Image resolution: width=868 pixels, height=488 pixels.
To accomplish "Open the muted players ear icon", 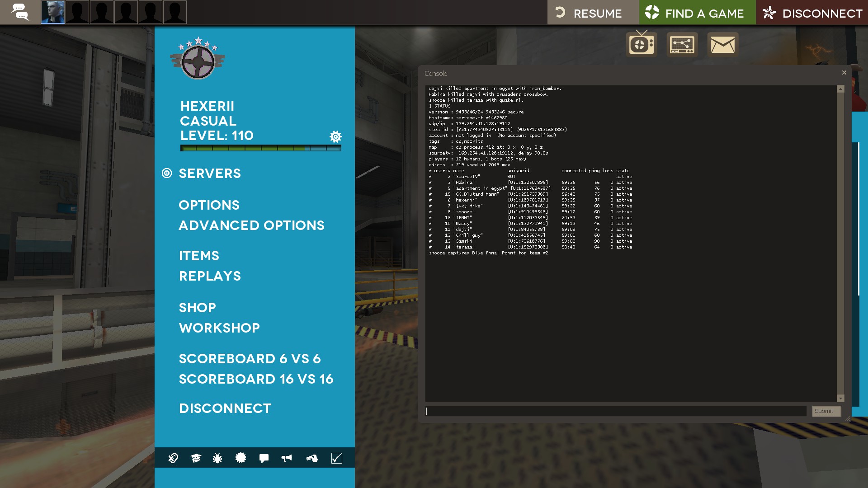I will 173,458.
